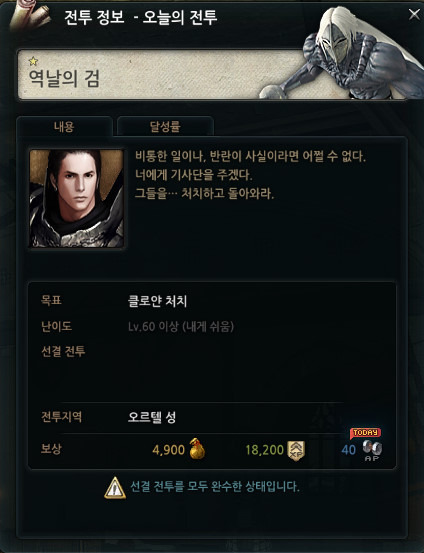Close the 전투 정보 window
Screen dimensions: 424x553
point(414,14)
